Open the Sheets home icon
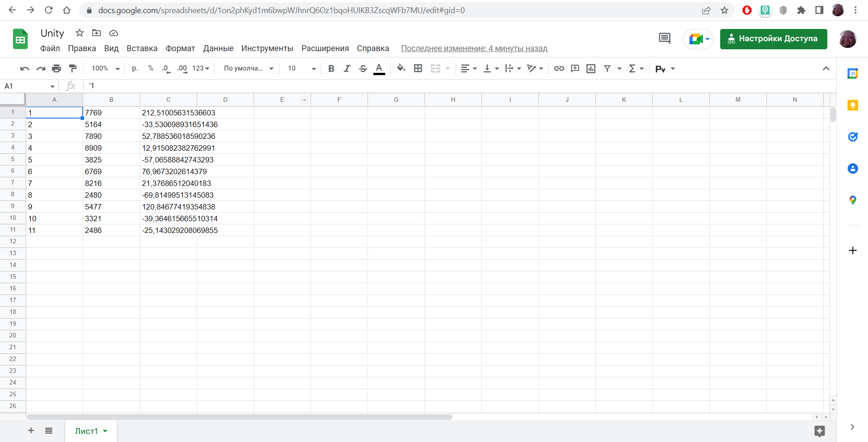The width and height of the screenshot is (868, 442). pyautogui.click(x=20, y=39)
